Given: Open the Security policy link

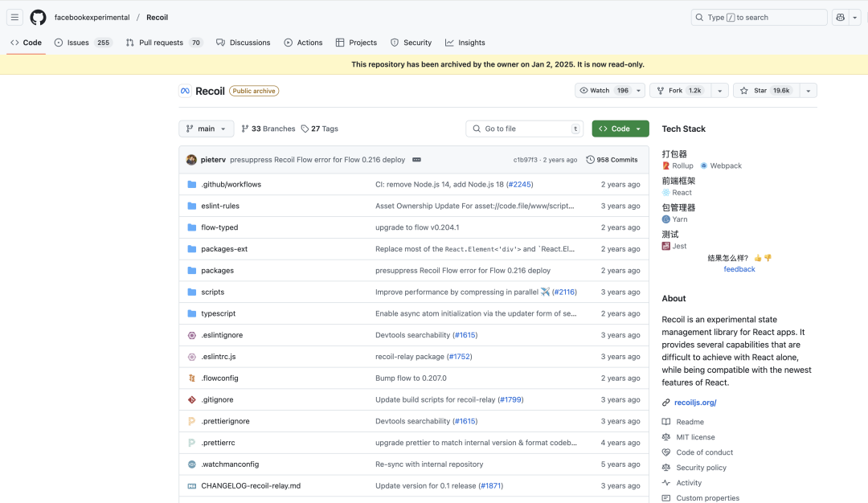Looking at the screenshot, I should click(701, 468).
